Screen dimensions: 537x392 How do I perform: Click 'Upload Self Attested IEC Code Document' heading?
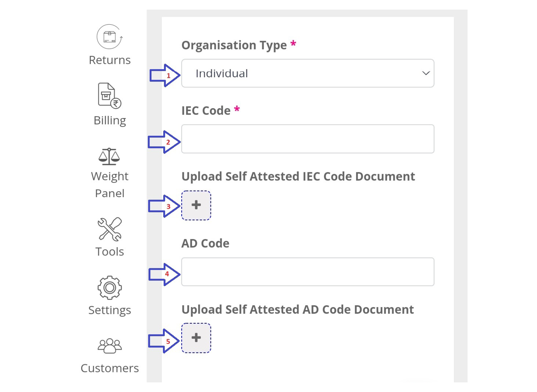[298, 176]
